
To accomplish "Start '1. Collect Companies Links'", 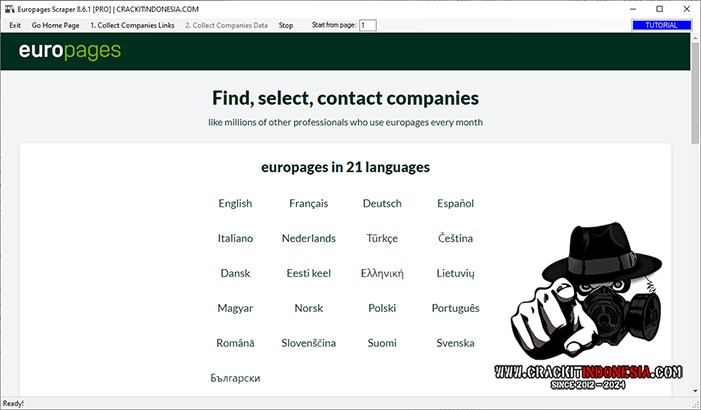I will click(x=132, y=25).
